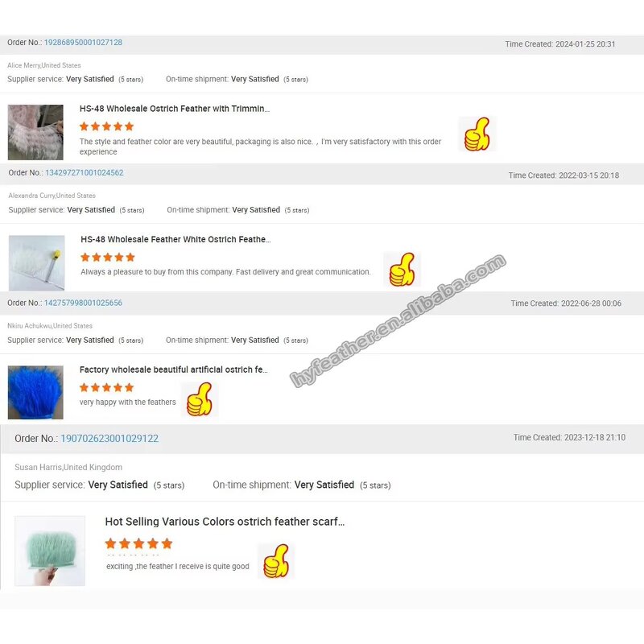Click thumbs-up icon next to Susan Harris review
The height and width of the screenshot is (644, 644).
(276, 561)
